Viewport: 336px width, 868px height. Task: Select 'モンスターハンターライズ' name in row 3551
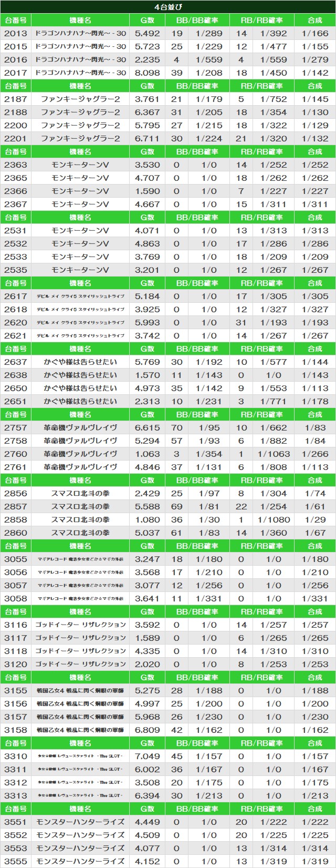80,822
